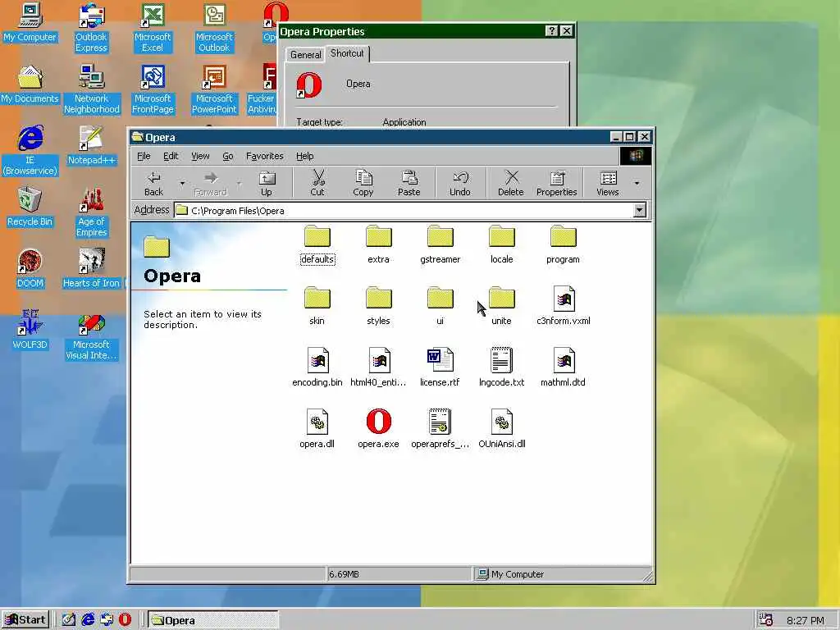Screen dimensions: 840x630
Task: Select WOLF3D desktop icon
Action: (x=30, y=331)
